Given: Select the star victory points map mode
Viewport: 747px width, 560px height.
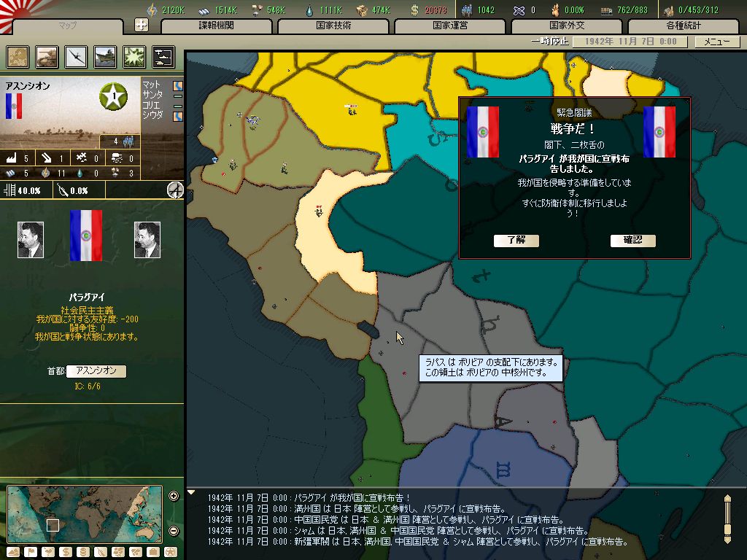Looking at the screenshot, I should 170,552.
